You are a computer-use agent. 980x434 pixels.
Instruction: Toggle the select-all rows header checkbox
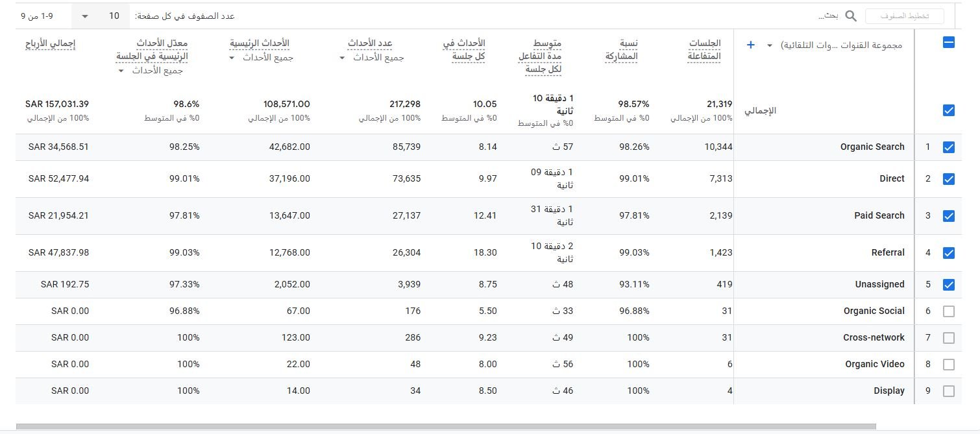click(x=948, y=43)
